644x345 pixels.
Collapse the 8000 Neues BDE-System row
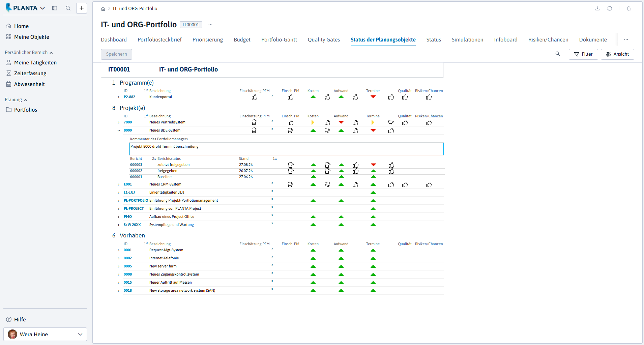(x=118, y=131)
